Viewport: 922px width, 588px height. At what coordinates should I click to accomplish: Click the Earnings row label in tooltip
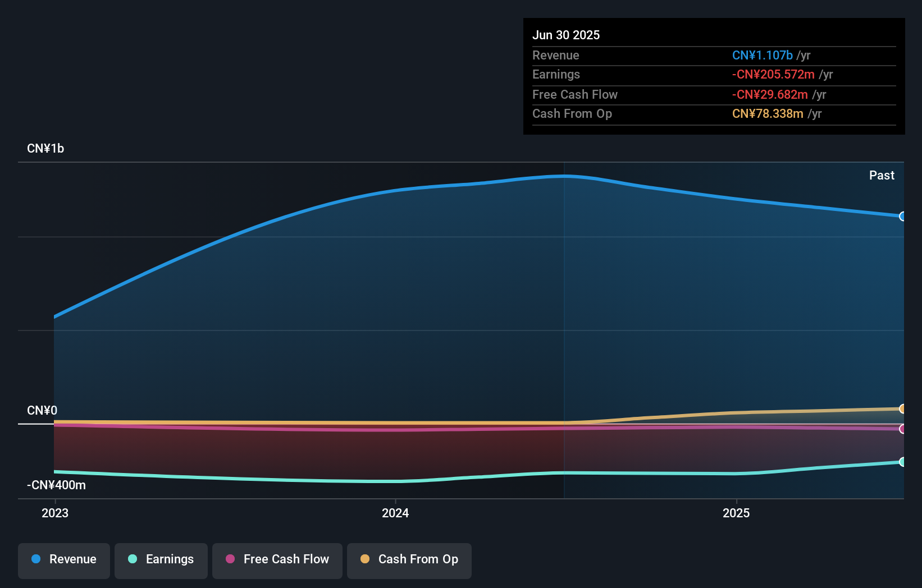pos(556,75)
